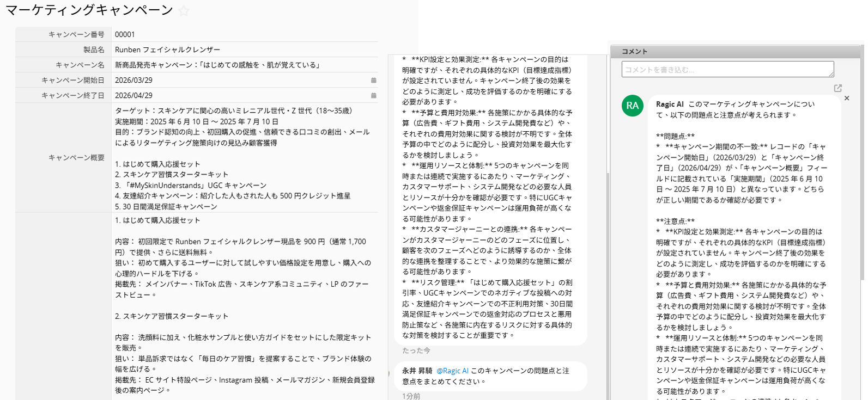Click the コメント panel header

pyautogui.click(x=635, y=51)
